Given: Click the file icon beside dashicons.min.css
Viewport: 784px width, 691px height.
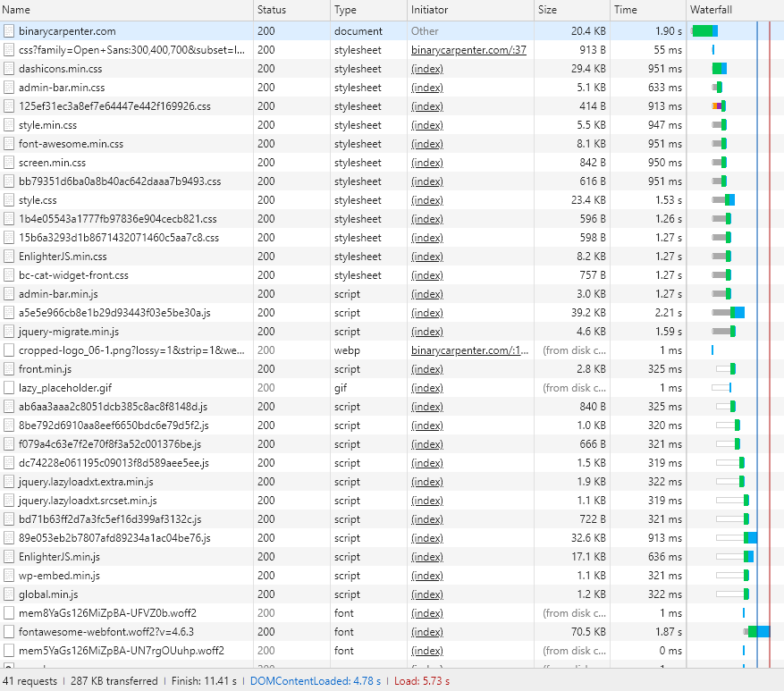Looking at the screenshot, I should click(9, 69).
